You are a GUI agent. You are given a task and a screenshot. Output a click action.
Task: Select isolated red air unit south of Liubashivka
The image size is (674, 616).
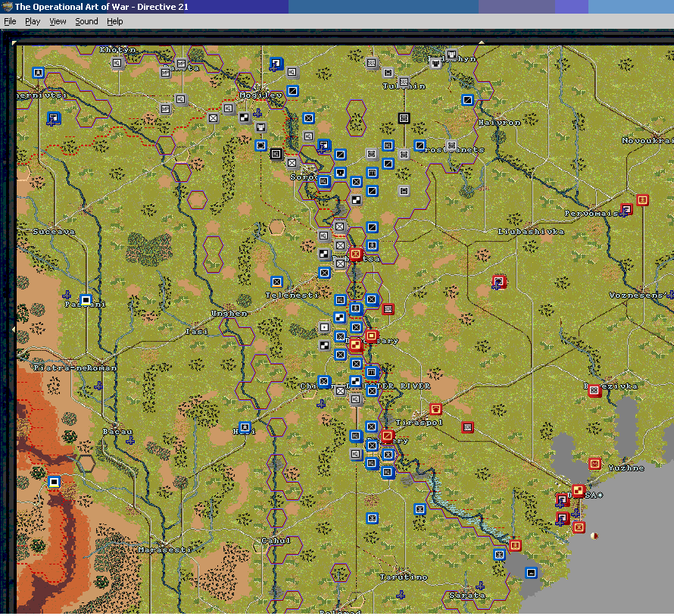coord(499,282)
